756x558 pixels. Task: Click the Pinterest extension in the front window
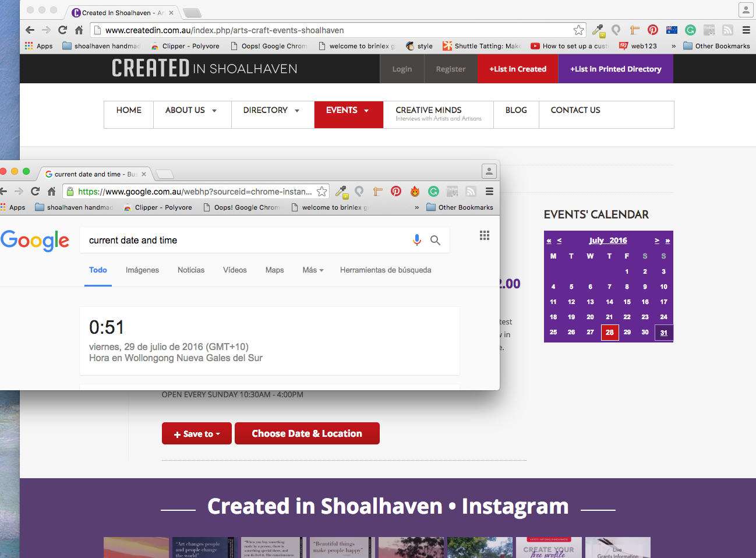coord(396,191)
